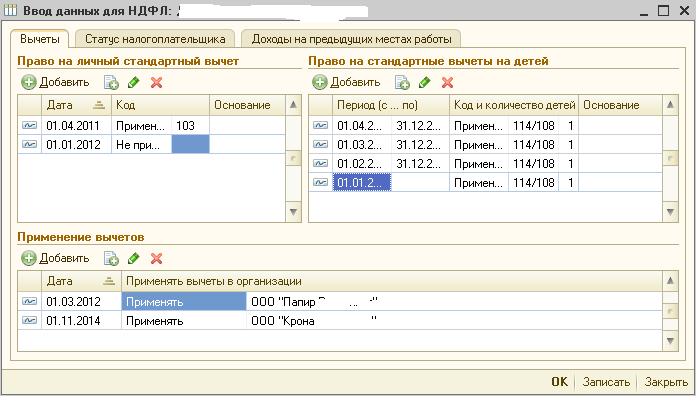Image resolution: width=700 pixels, height=399 pixels.
Task: Copy record icon in personal deduction toolbar
Action: tap(111, 83)
